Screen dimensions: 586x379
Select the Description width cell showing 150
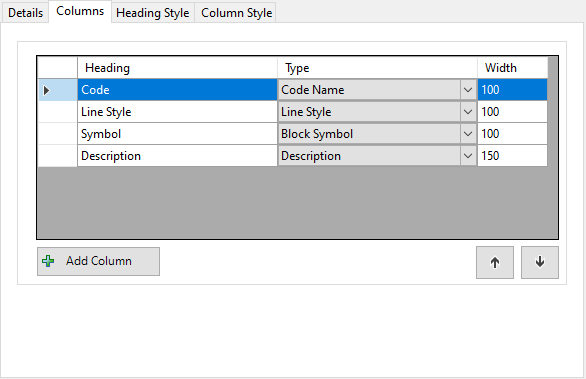(512, 156)
